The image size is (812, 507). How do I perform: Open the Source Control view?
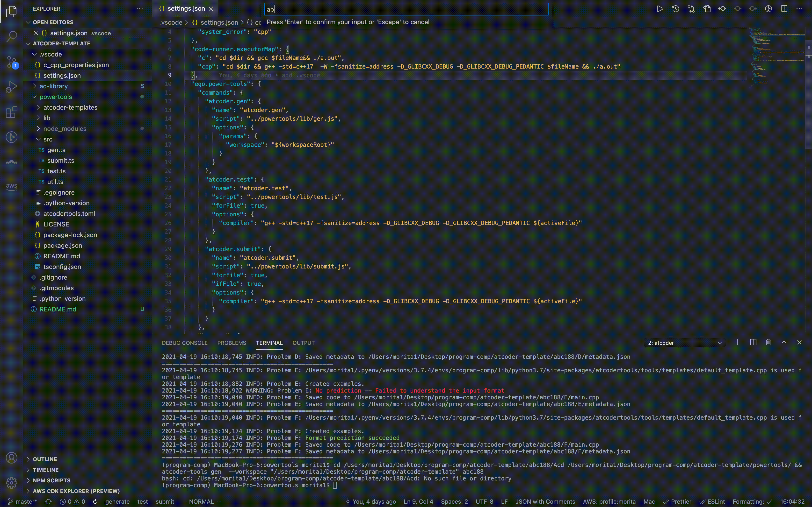pyautogui.click(x=11, y=62)
